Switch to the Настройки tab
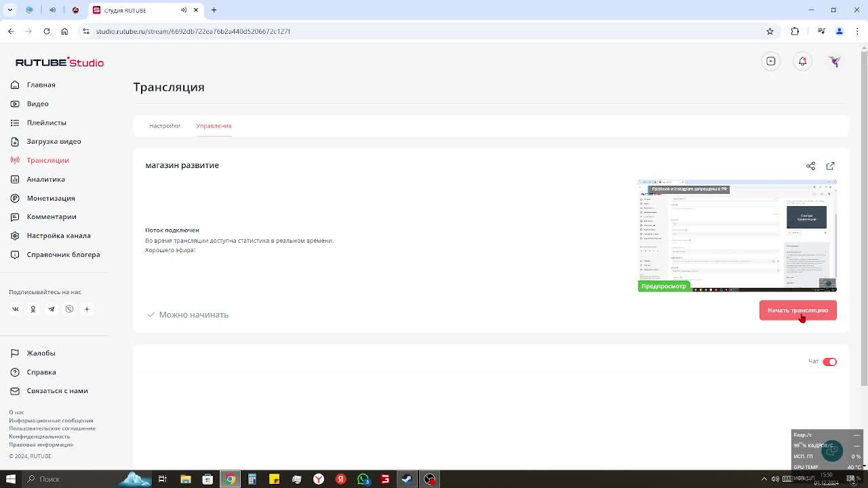The width and height of the screenshot is (868, 488). [x=164, y=125]
